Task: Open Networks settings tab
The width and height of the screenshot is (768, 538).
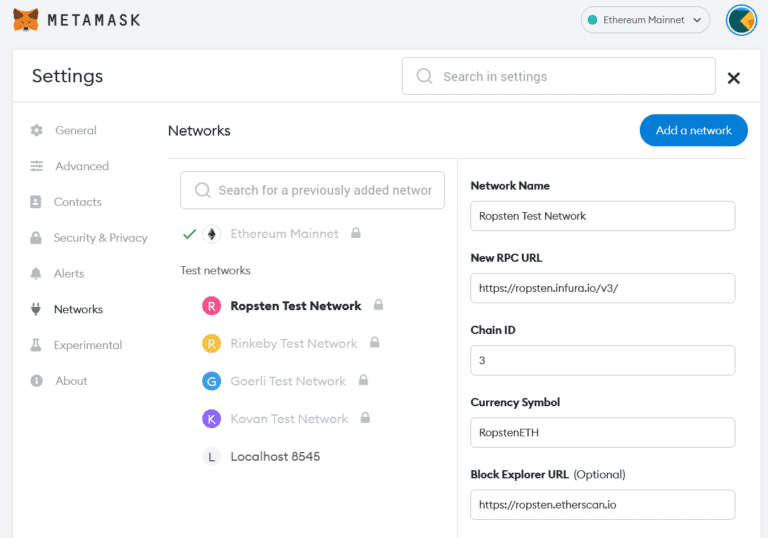Action: point(78,309)
